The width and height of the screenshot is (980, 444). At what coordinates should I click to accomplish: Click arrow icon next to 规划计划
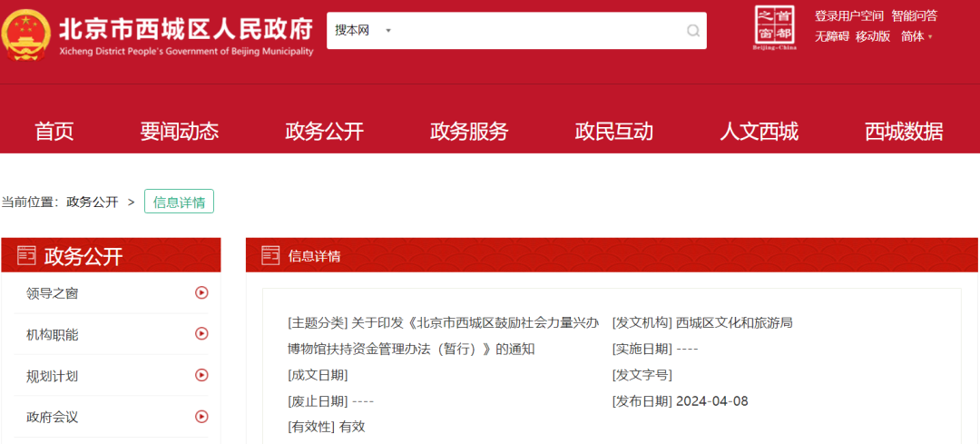201,375
